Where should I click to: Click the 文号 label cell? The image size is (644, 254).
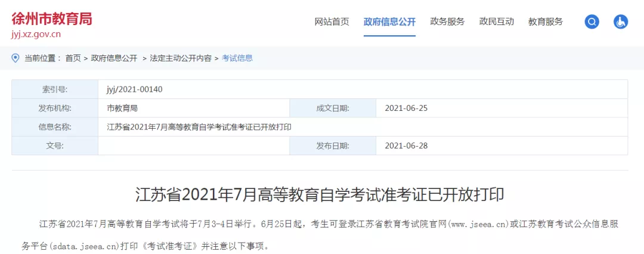[55, 145]
